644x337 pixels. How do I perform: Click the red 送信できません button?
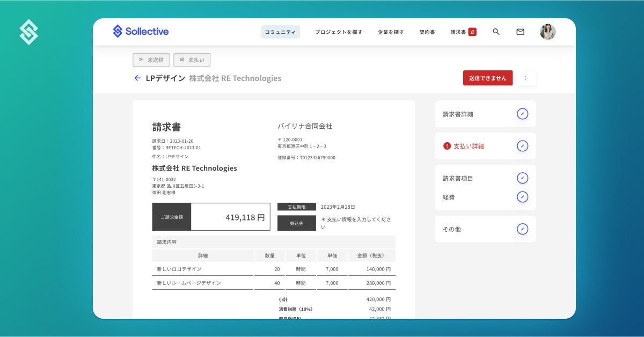pyautogui.click(x=488, y=78)
